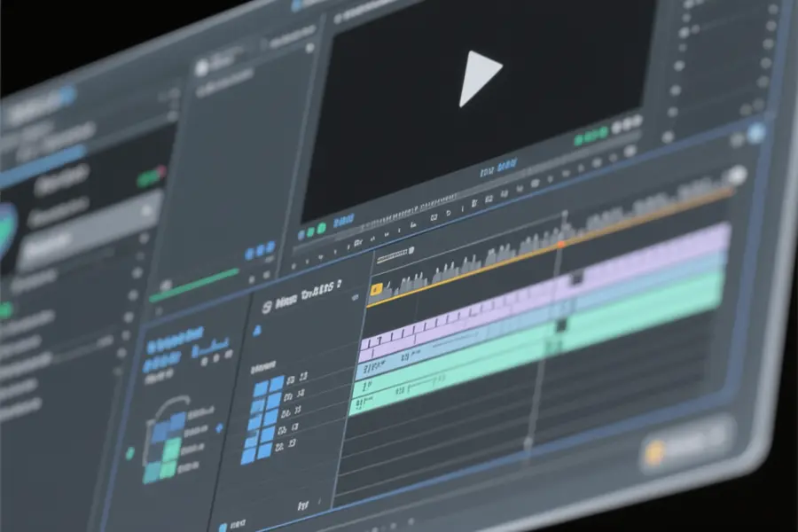Viewport: 798px width, 532px height.
Task: Select the highlighted light-gray row in the left sidebar
Action: click(x=89, y=229)
